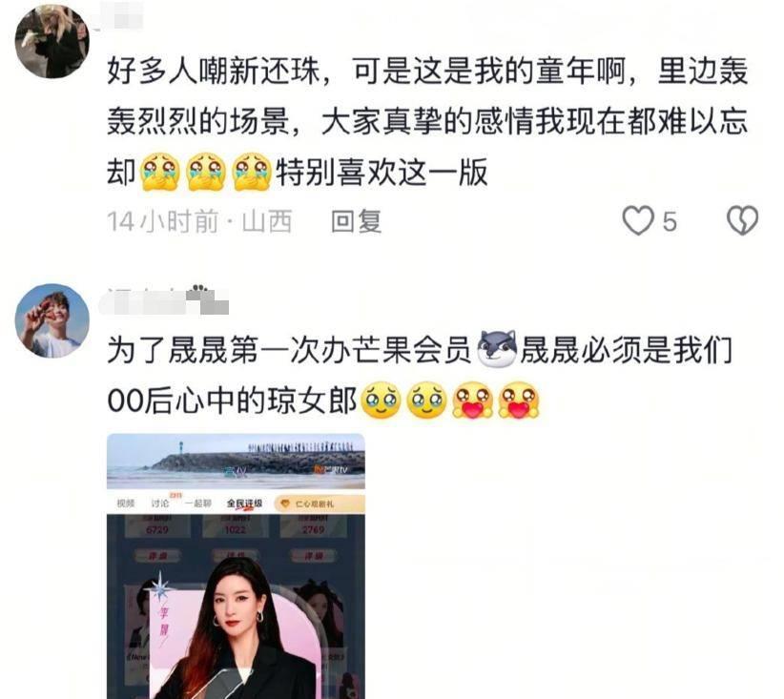Tap the 14小时前 · 山西 timestamp
The height and width of the screenshot is (699, 784).
(199, 221)
